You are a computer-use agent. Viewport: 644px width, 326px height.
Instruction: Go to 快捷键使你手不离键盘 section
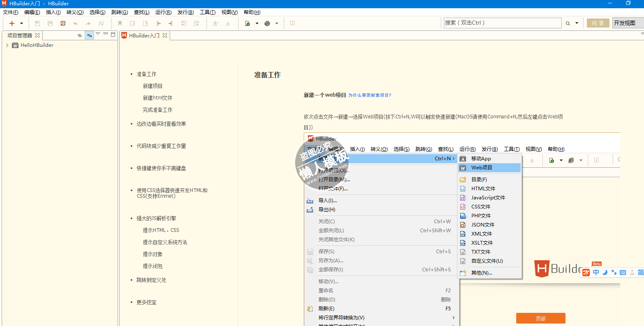pos(162,168)
